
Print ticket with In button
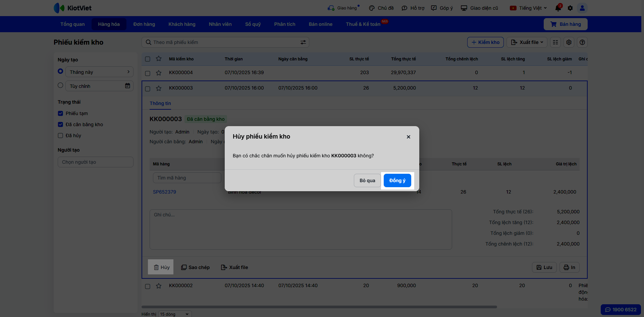(570, 267)
